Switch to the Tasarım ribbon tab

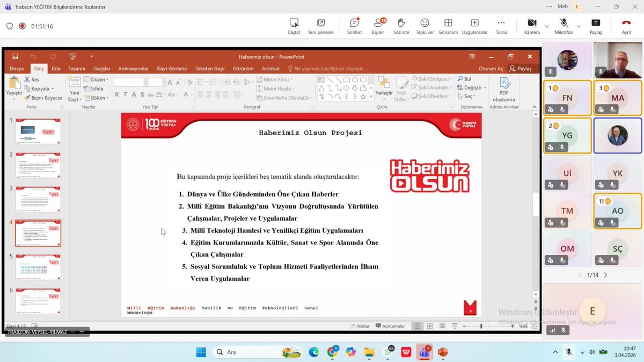[77, 69]
